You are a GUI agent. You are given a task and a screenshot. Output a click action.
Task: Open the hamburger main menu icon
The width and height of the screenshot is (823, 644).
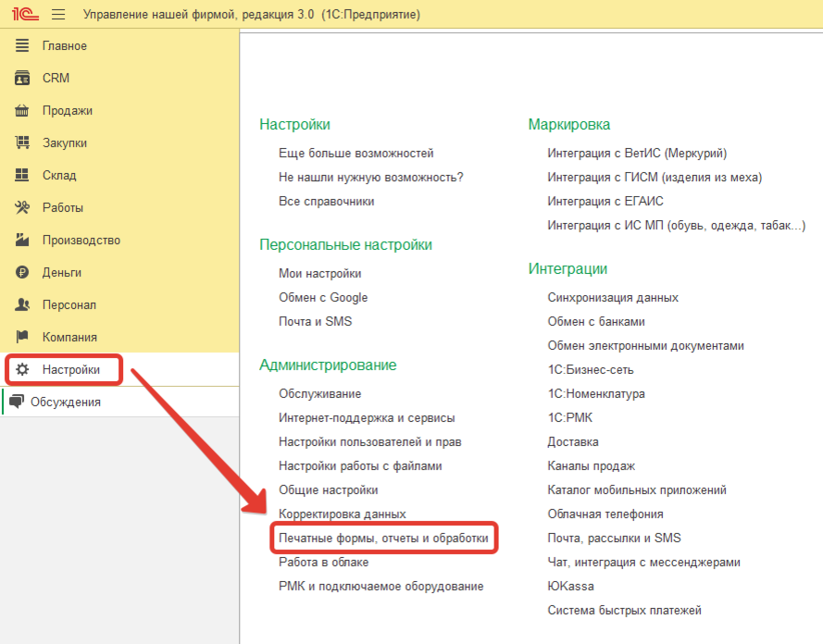[58, 14]
